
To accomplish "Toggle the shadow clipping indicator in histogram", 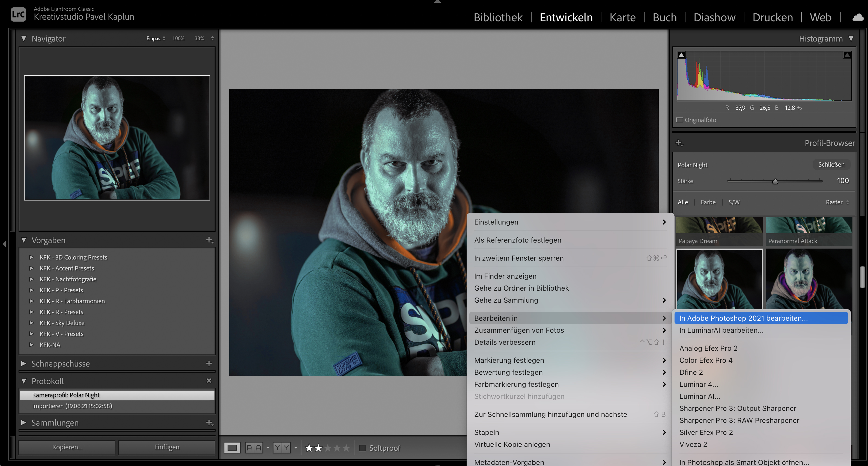I will 681,55.
